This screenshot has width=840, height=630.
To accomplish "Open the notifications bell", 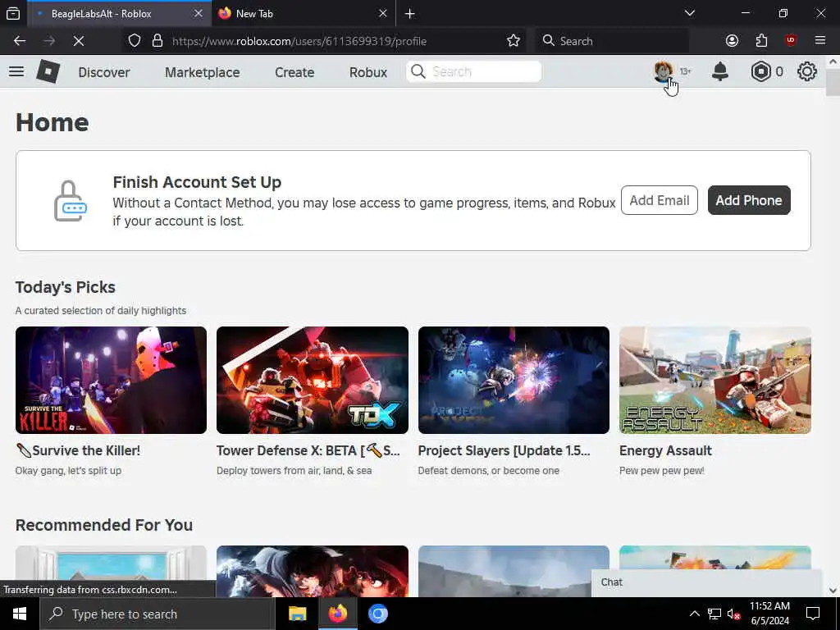I will tap(720, 71).
